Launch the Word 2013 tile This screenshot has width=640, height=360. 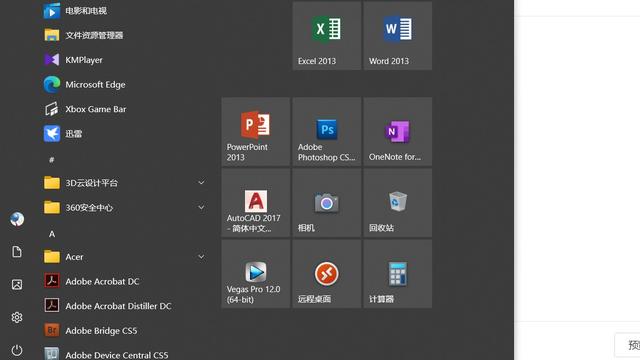coord(398,36)
